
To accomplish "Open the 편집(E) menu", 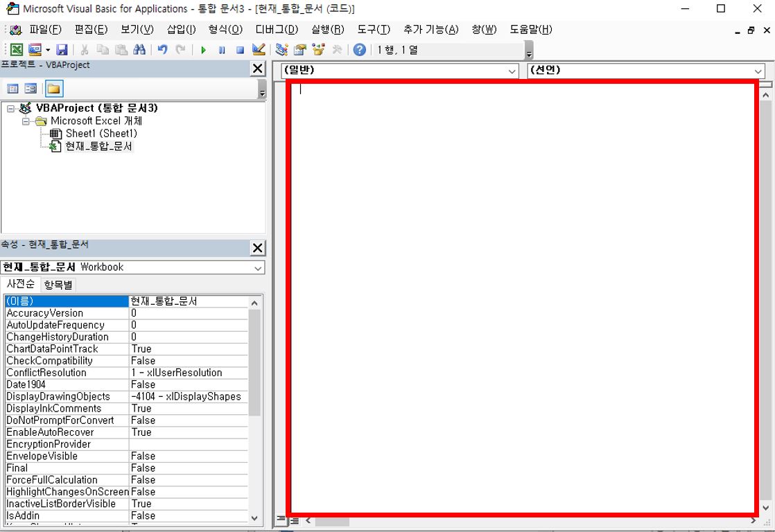I will tap(91, 29).
